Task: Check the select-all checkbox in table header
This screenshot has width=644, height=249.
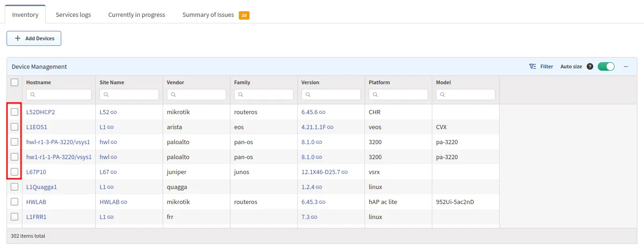Action: tap(14, 82)
